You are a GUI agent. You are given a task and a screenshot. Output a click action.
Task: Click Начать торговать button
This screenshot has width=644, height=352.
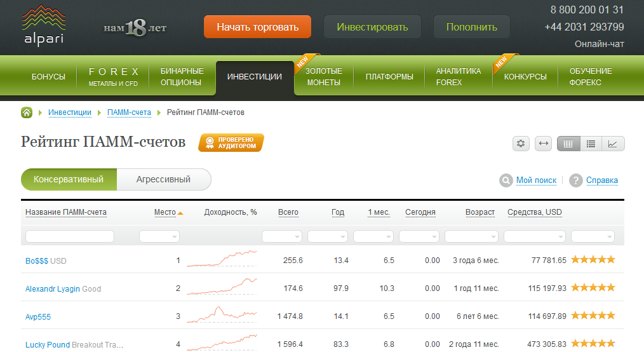tap(257, 27)
